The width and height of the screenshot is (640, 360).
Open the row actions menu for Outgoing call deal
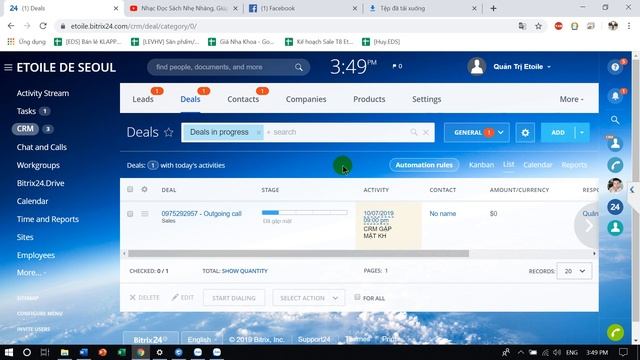145,214
